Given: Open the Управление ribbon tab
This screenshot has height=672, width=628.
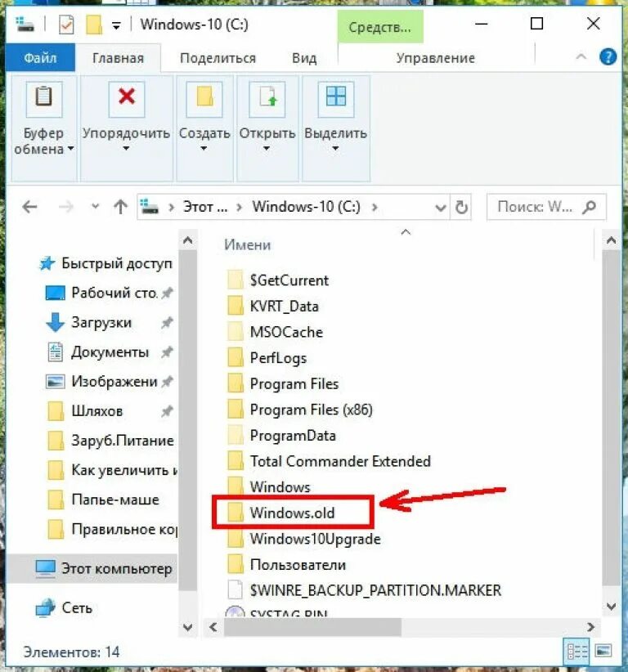Looking at the screenshot, I should coord(435,58).
